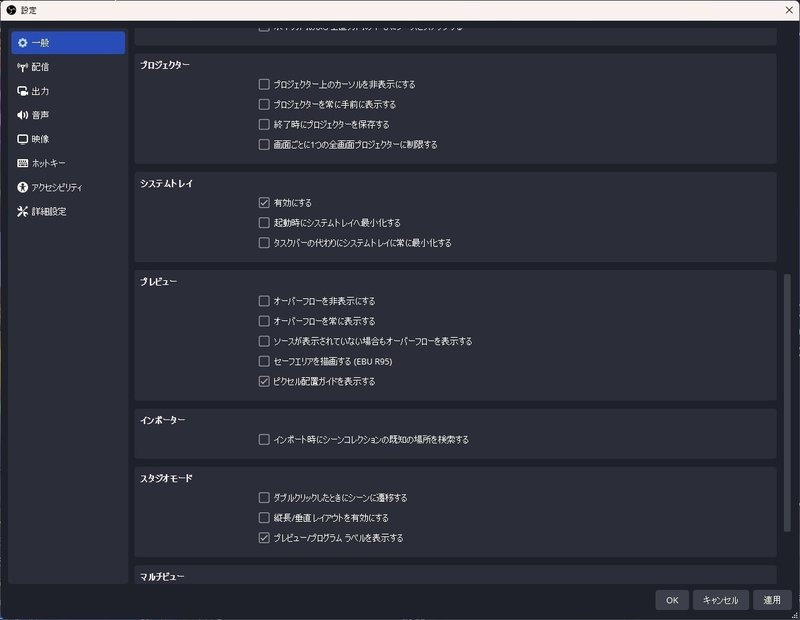Switch to the 配信 tab

68,67
